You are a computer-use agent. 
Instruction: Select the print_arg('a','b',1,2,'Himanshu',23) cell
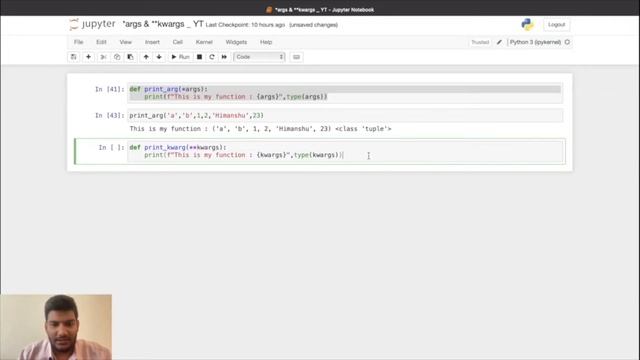pyautogui.click(x=345, y=116)
